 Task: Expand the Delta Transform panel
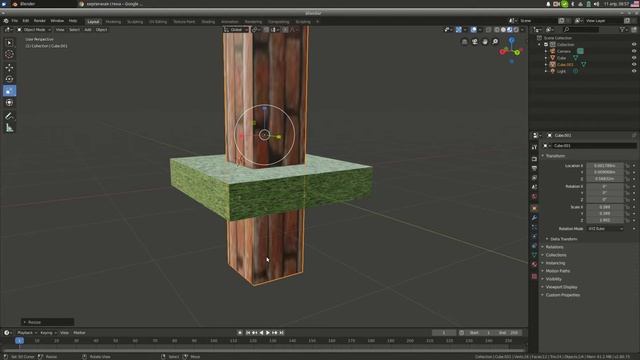563,239
